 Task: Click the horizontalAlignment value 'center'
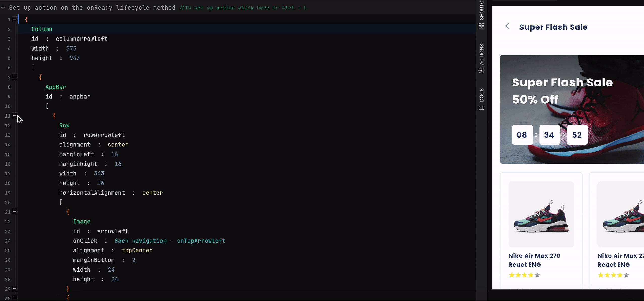pyautogui.click(x=153, y=193)
